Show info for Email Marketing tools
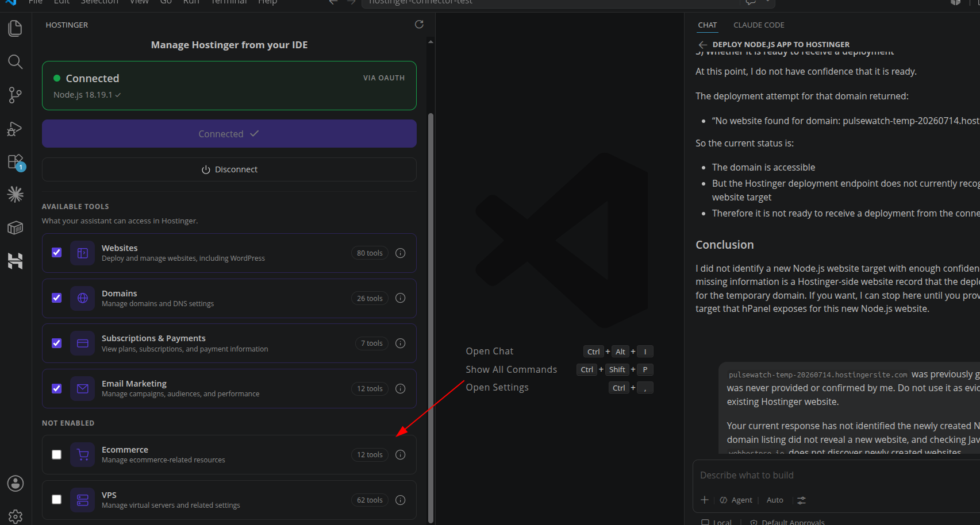 tap(401, 389)
